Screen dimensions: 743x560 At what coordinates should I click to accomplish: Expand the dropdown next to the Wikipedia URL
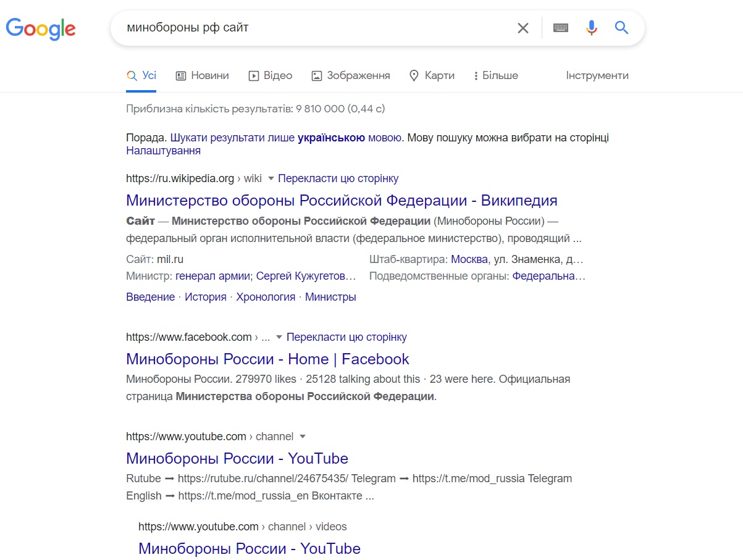[x=271, y=178]
